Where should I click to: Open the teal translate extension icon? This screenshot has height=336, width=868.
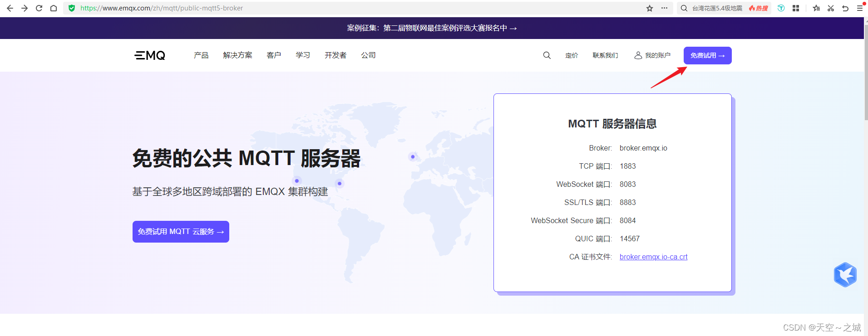point(781,8)
